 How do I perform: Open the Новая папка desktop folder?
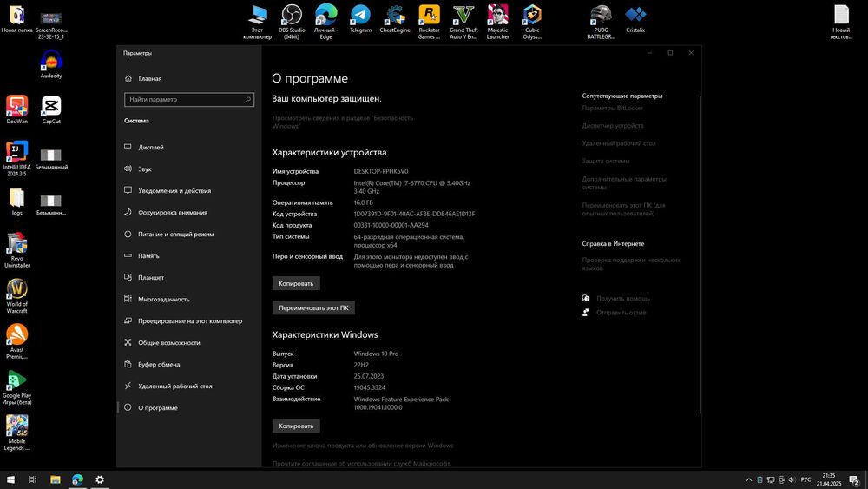[x=16, y=19]
